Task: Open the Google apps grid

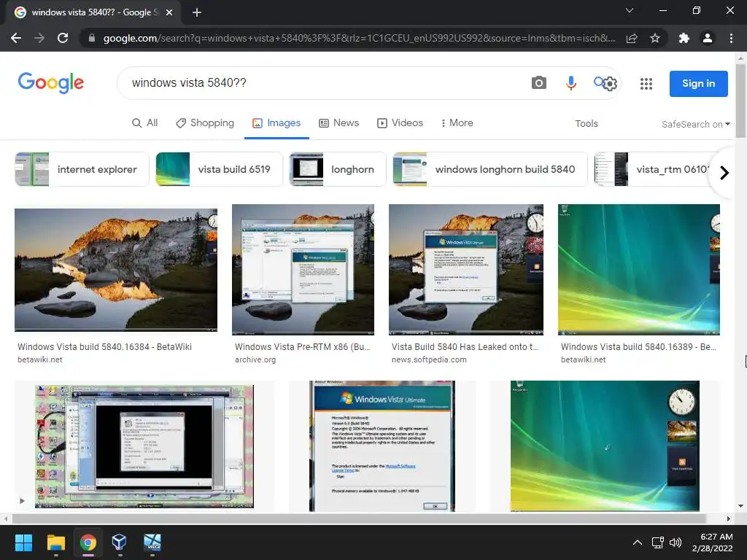Action: point(646,84)
